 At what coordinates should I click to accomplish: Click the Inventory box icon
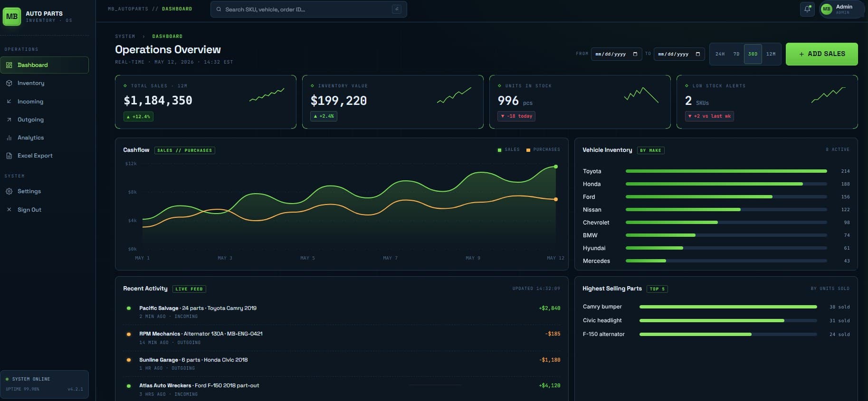point(9,83)
